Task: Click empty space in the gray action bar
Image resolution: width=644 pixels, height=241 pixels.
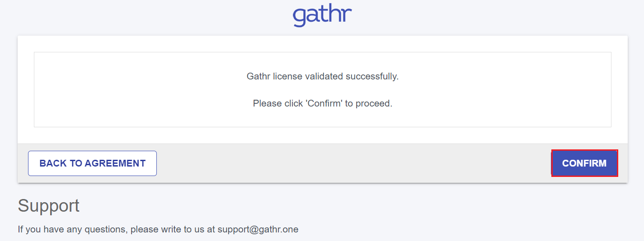Action: coord(353,163)
